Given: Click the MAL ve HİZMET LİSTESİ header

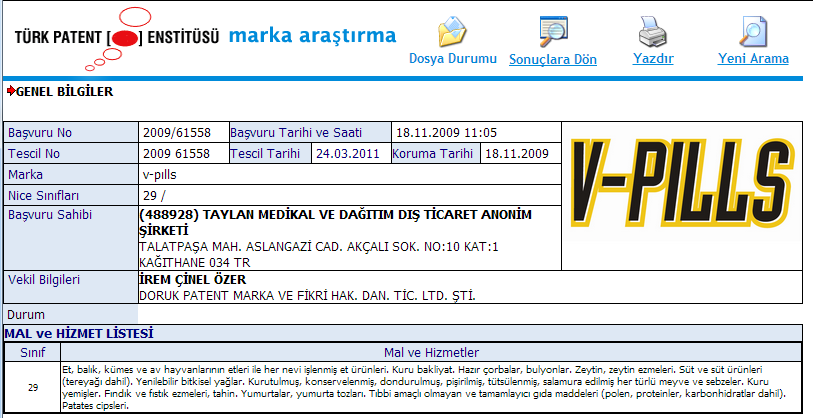Looking at the screenshot, I should [x=78, y=333].
